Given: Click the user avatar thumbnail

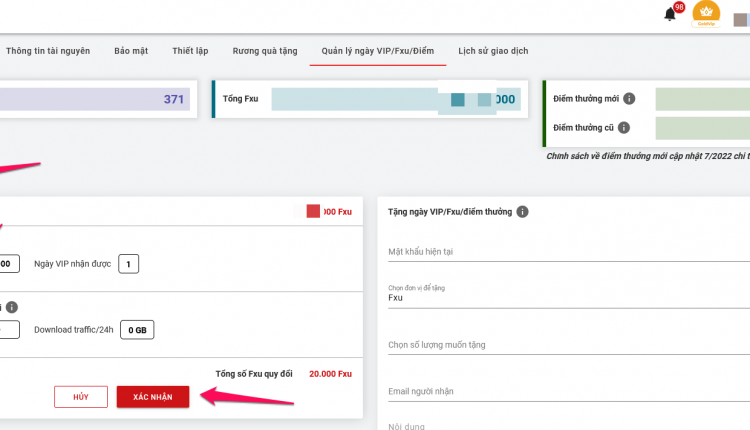Looking at the screenshot, I should pos(741,20).
